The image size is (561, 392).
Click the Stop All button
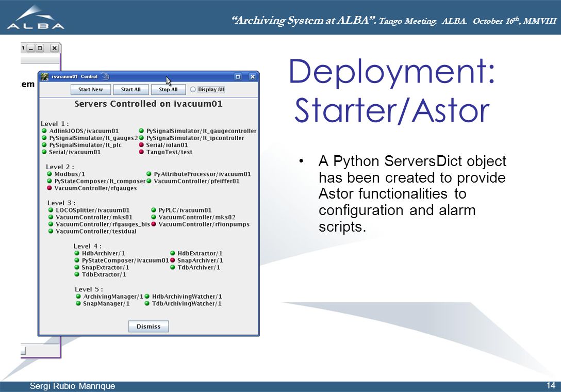point(168,90)
